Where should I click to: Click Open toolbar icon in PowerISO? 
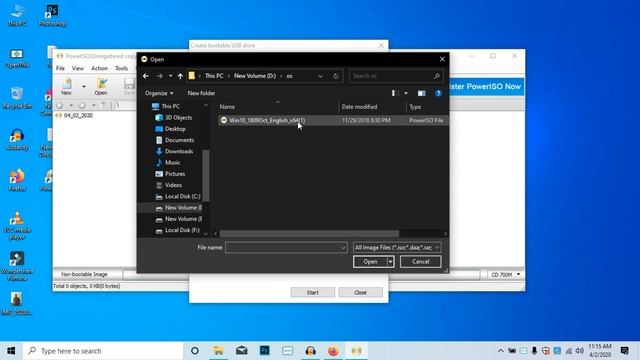click(x=101, y=87)
